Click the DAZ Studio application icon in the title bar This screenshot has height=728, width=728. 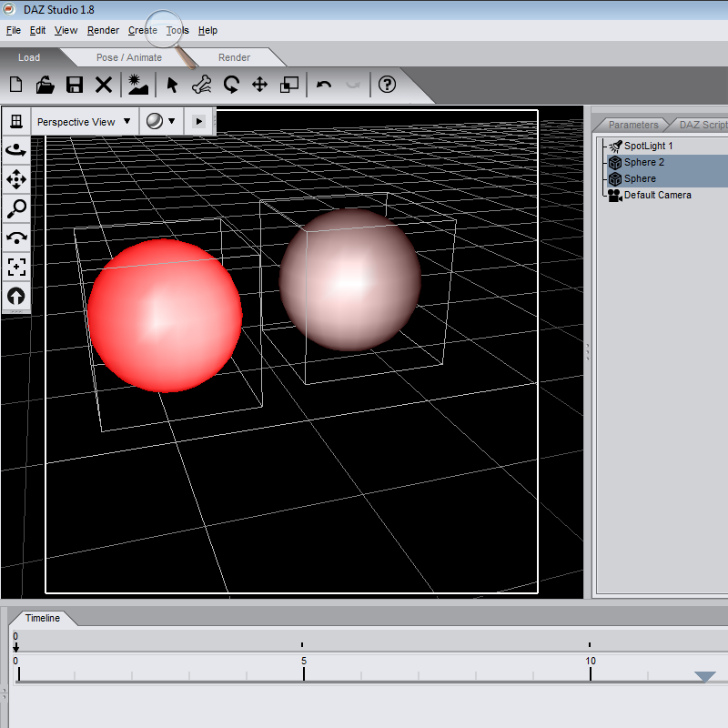(9, 9)
